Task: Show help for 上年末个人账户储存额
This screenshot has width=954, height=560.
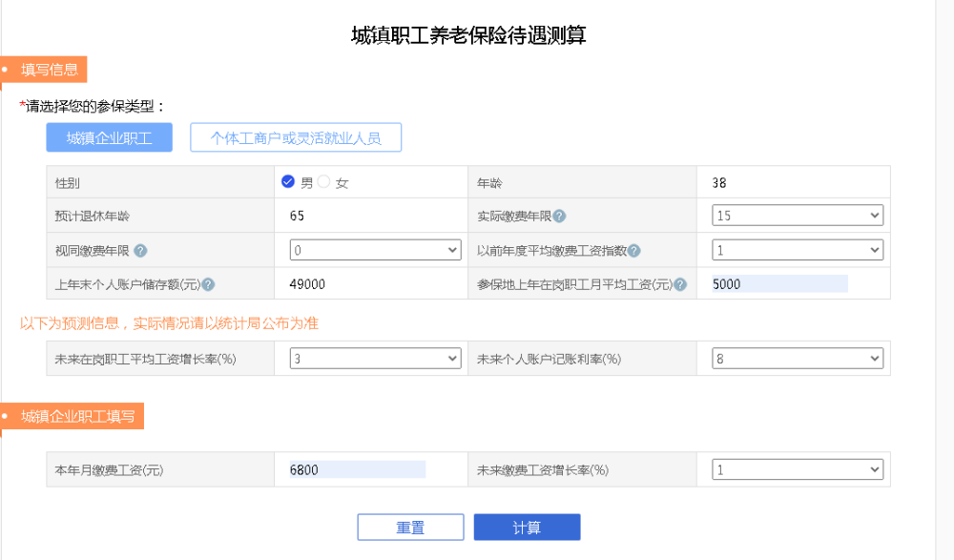Action: click(x=208, y=284)
